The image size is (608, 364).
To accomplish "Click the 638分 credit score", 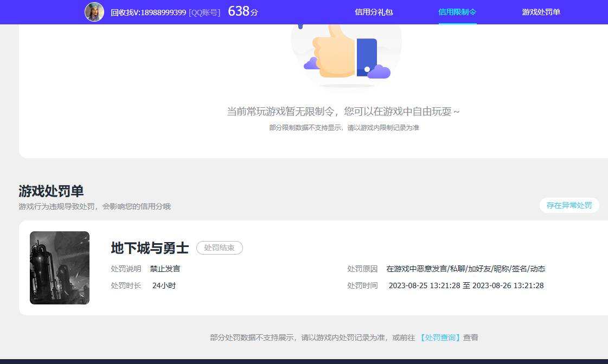I will 243,11.
